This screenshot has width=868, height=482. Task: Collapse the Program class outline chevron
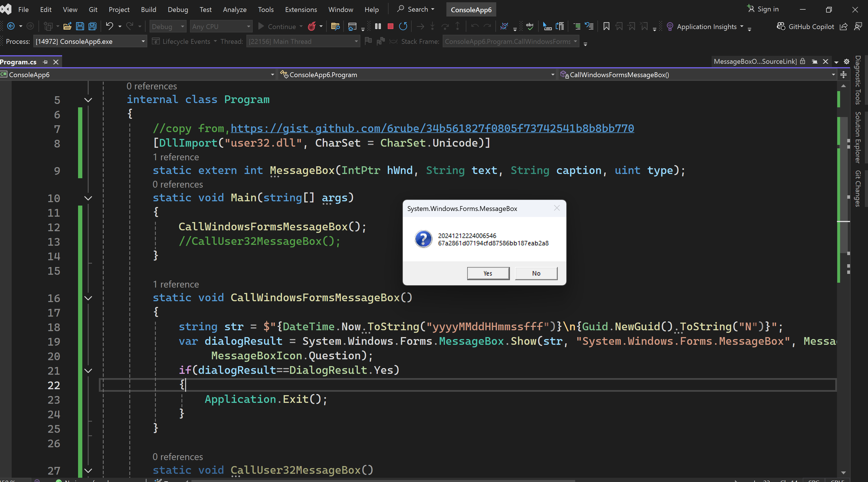click(88, 100)
